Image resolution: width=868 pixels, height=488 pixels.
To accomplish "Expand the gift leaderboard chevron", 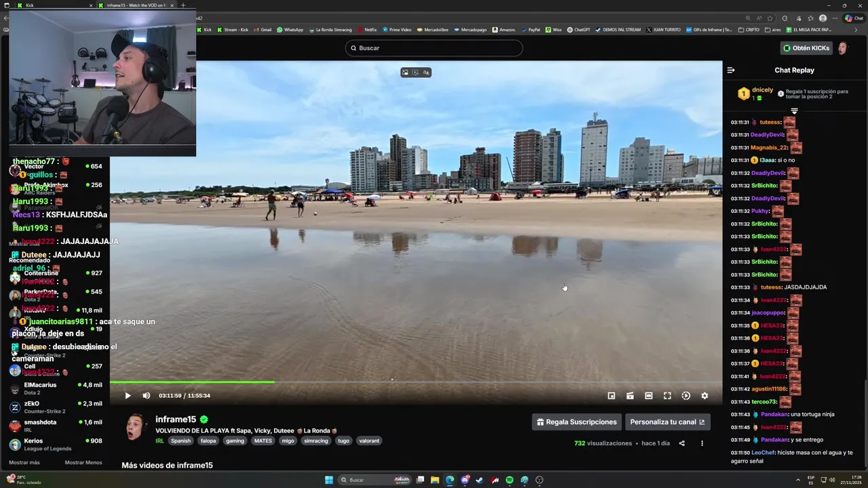I will tap(794, 111).
